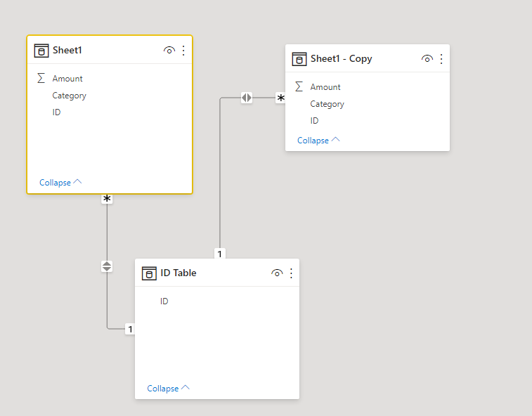Click cross-filter arrow on Sheet1 relationship line

pyautogui.click(x=107, y=266)
